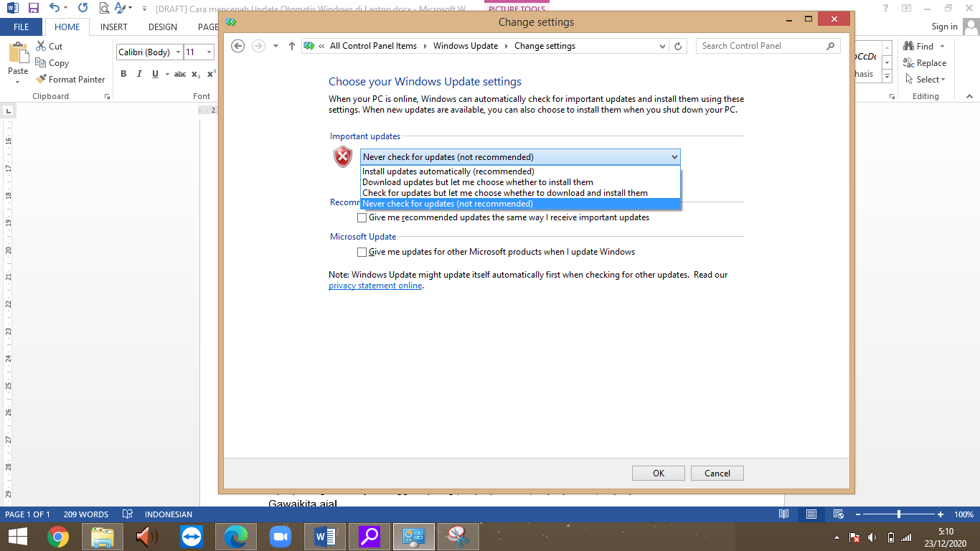Save the Word document from Quick Access
Image resolution: width=980 pixels, height=551 pixels.
(x=33, y=8)
